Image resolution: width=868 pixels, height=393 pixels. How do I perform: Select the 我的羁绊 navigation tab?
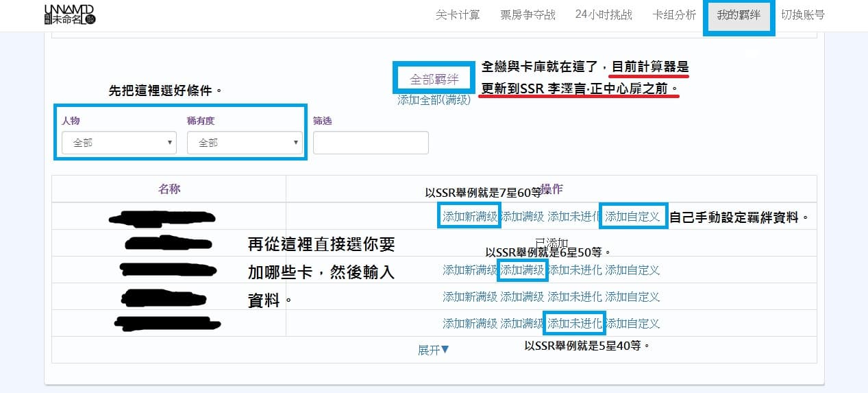point(739,15)
